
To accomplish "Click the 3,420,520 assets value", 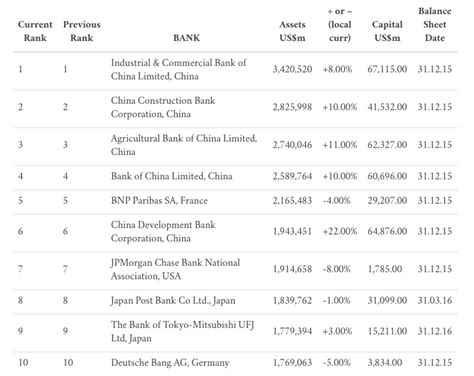I will pyautogui.click(x=292, y=69).
